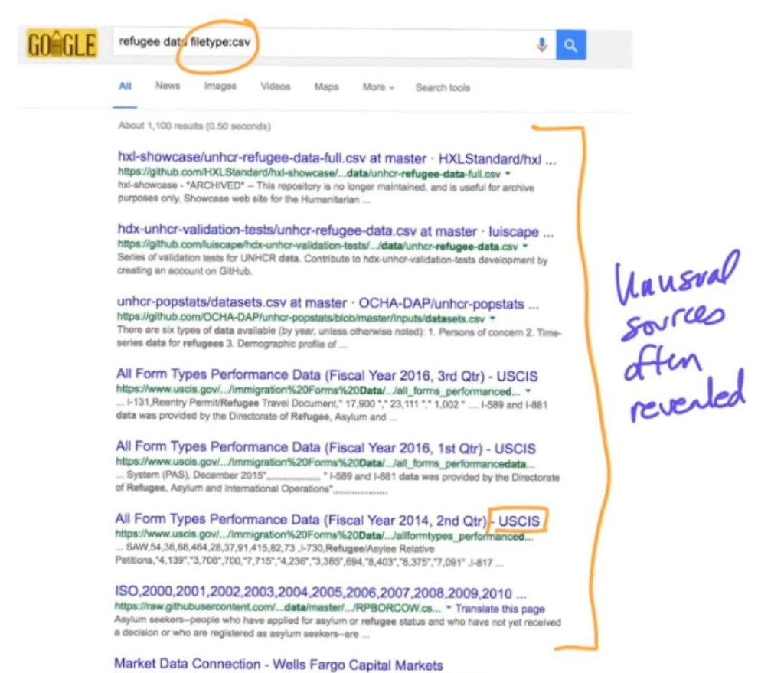Open arrow menu beside OCHA-DAP datasets.csv URL
Viewport: 784px width, 673px height.
[x=493, y=319]
